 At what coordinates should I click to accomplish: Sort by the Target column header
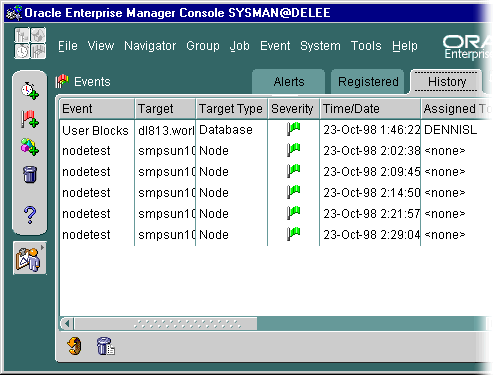[x=165, y=109]
